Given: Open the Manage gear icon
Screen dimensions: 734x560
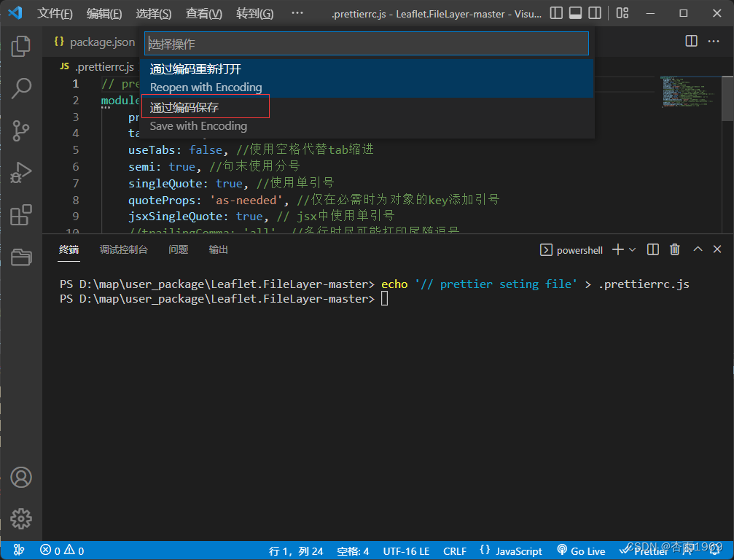Looking at the screenshot, I should [21, 518].
